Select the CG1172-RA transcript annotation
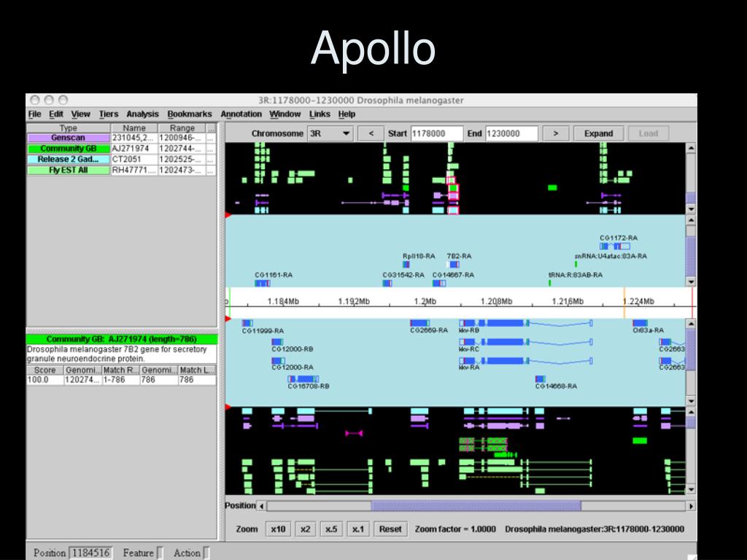747x560 pixels. point(614,246)
